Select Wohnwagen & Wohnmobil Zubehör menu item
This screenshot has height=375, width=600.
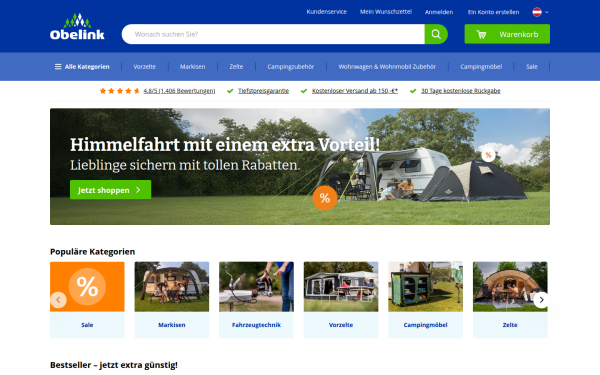(387, 67)
